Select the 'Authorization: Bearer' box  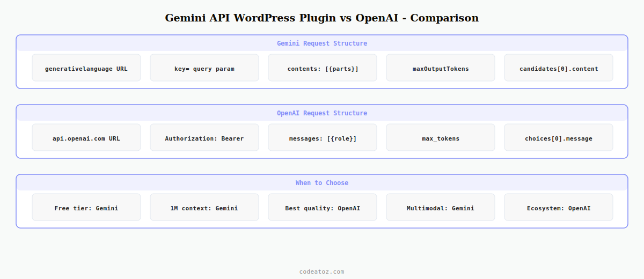point(204,137)
